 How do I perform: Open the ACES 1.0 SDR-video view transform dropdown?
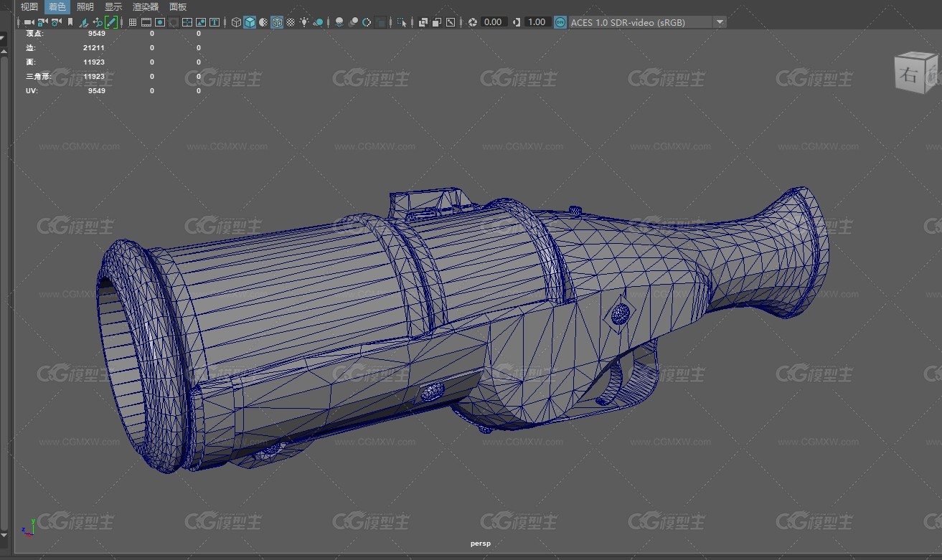coord(647,22)
